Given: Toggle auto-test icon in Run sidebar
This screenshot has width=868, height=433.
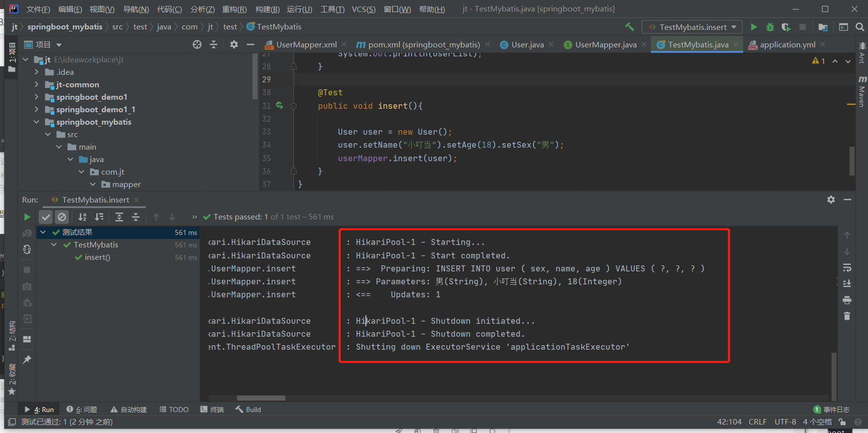Looking at the screenshot, I should pos(27,249).
